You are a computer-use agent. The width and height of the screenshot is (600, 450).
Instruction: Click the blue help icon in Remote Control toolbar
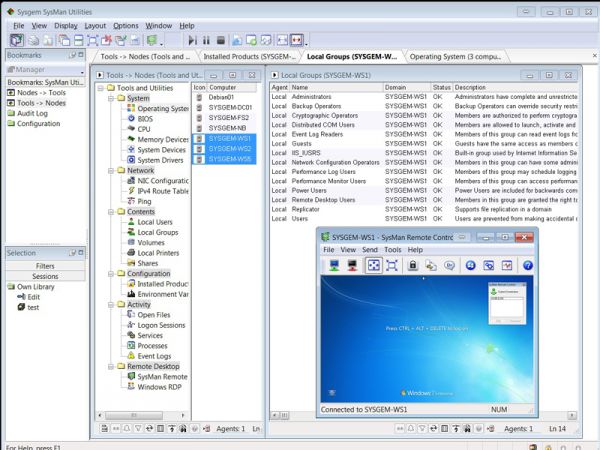pos(528,265)
